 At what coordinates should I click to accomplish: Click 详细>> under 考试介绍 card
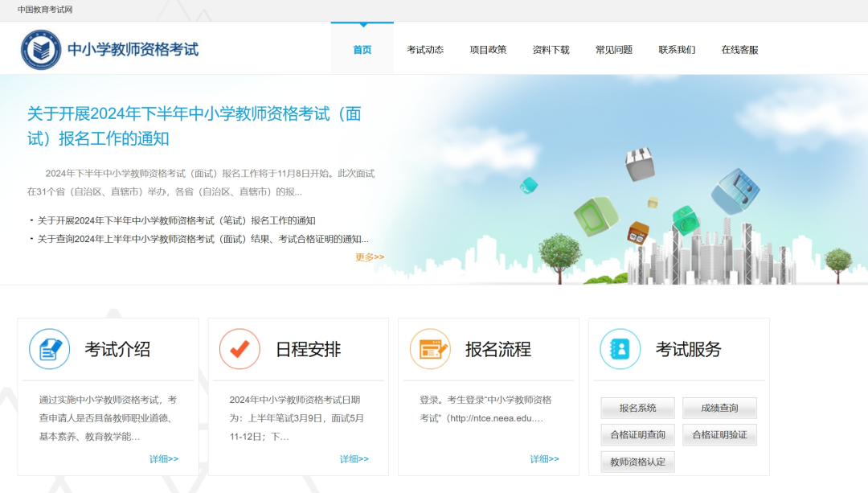click(x=164, y=459)
